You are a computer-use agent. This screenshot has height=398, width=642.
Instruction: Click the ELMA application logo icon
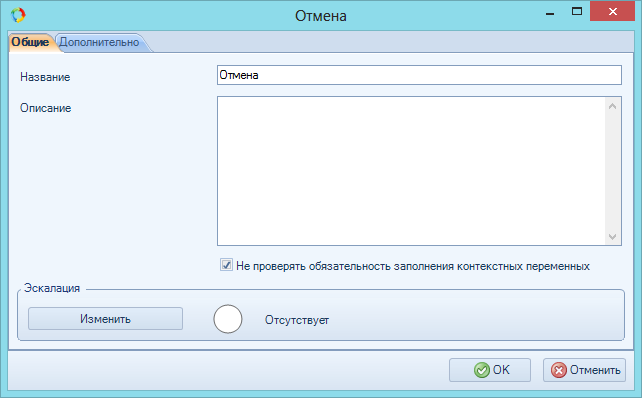coord(18,15)
